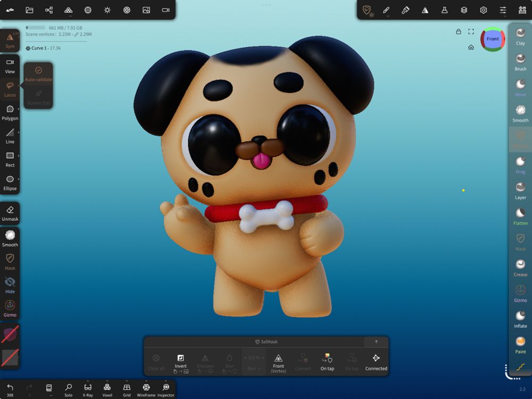Open the On tap action selector
The image size is (532, 399).
(x=327, y=362)
